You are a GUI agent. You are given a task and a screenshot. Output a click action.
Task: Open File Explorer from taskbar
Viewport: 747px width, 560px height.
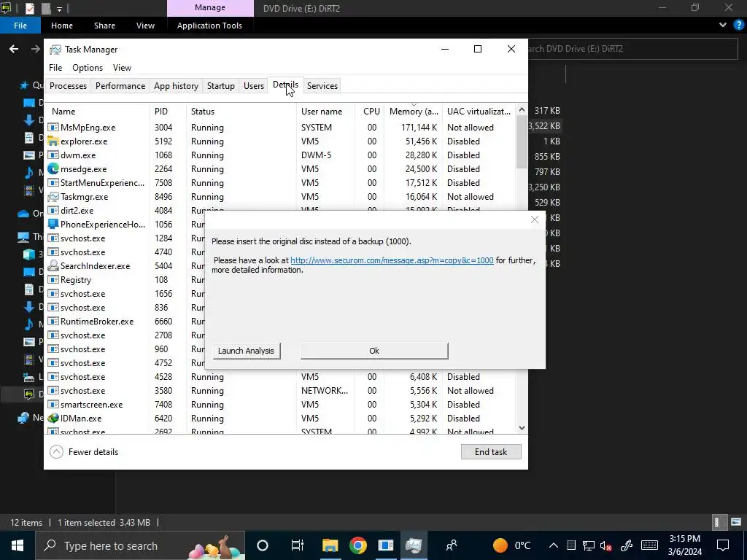click(330, 545)
